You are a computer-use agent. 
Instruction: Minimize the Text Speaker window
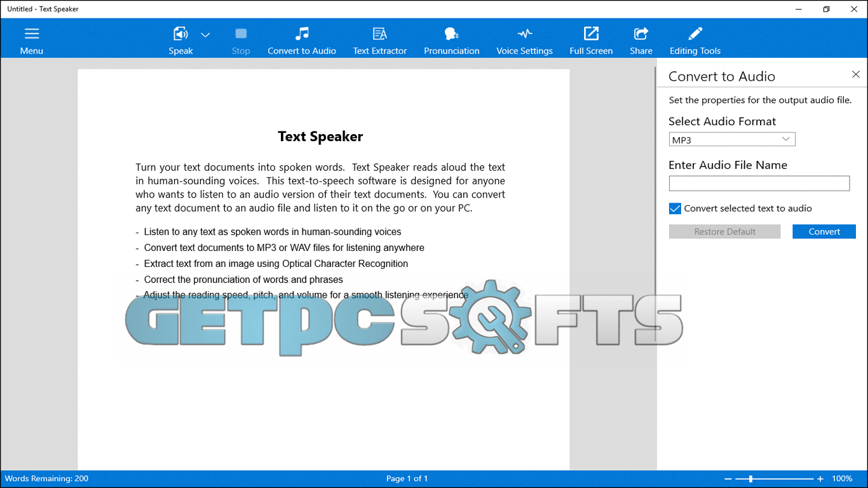(x=798, y=9)
